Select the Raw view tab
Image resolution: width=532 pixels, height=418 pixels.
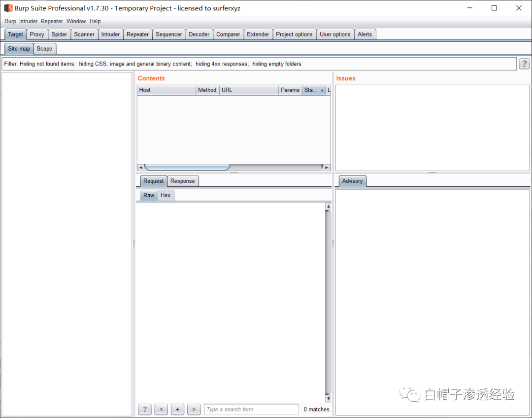pos(149,195)
